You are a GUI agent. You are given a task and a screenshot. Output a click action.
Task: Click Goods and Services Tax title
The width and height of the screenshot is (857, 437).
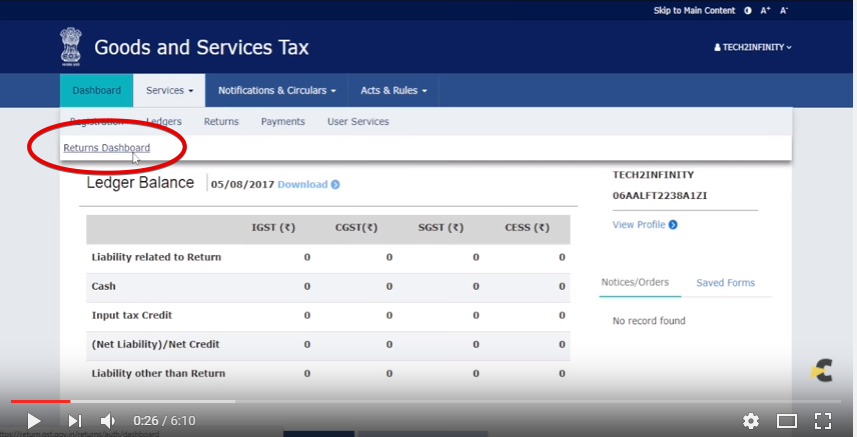tap(202, 48)
